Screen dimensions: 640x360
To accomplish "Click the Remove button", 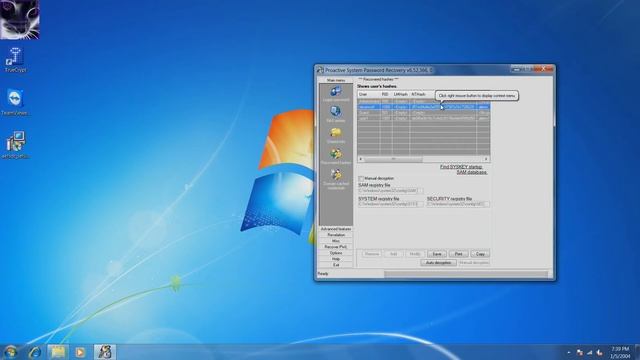I will point(371,254).
